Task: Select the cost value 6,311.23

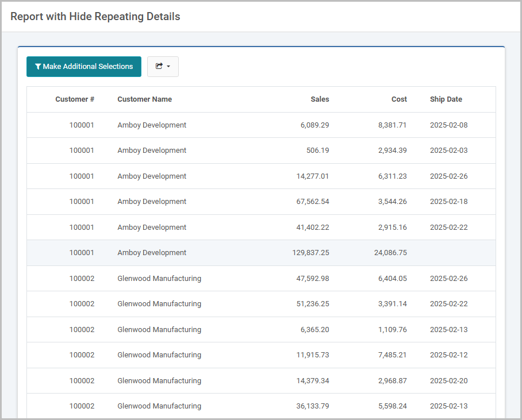Action: tap(392, 176)
